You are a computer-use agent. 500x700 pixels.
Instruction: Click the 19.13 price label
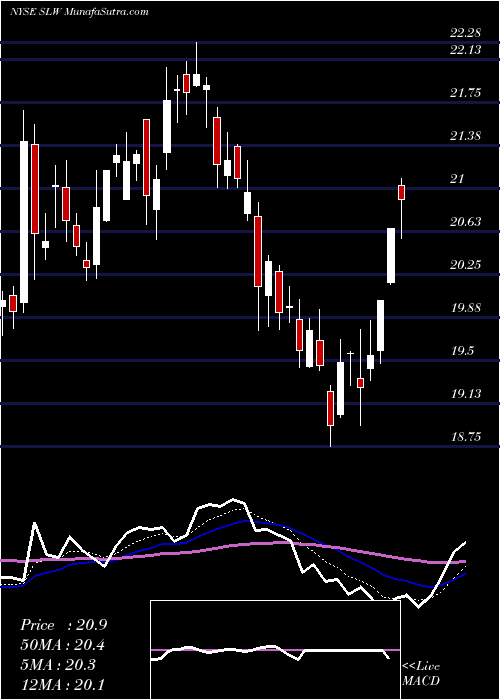(x=466, y=394)
